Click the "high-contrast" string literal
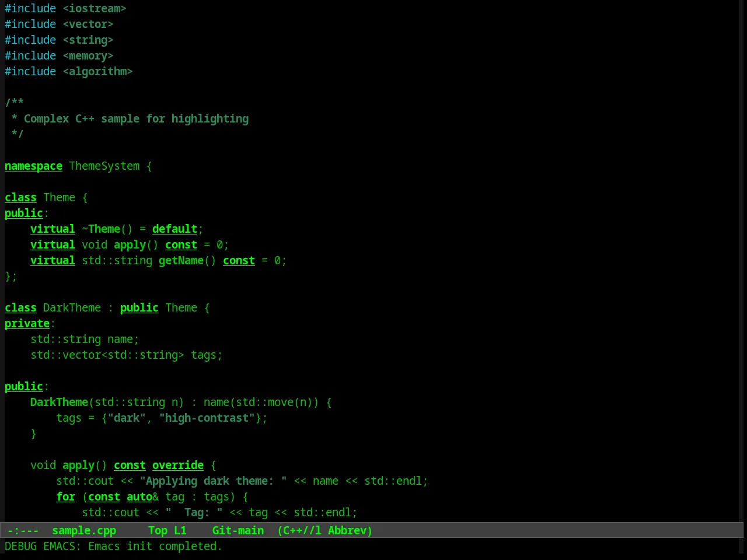The height and width of the screenshot is (560, 747). click(207, 418)
